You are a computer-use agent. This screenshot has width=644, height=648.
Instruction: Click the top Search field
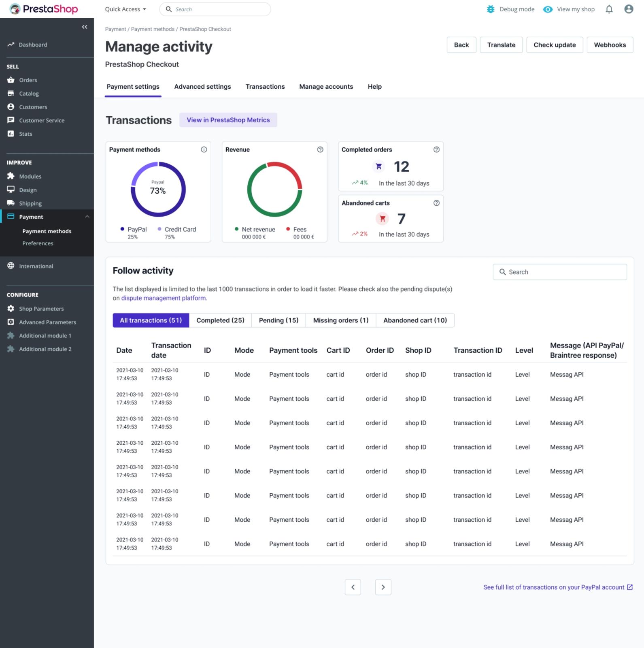click(215, 9)
